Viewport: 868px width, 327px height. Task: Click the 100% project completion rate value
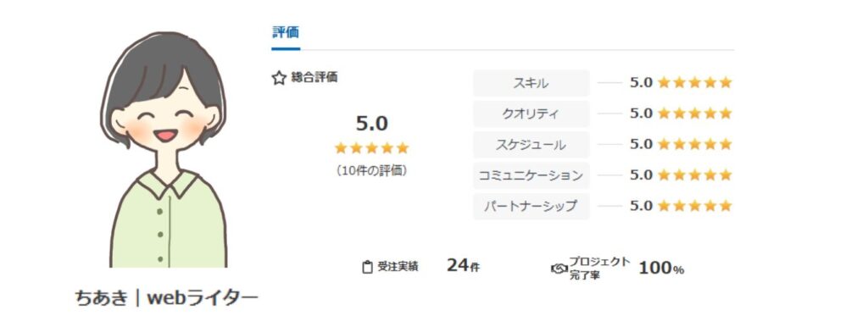[x=661, y=269]
